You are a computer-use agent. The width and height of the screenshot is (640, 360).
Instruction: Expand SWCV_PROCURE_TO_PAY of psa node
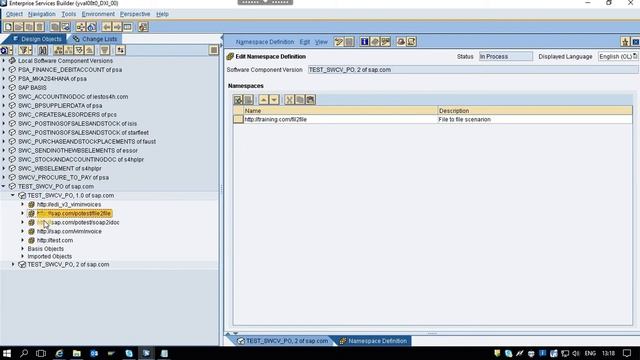click(4, 177)
